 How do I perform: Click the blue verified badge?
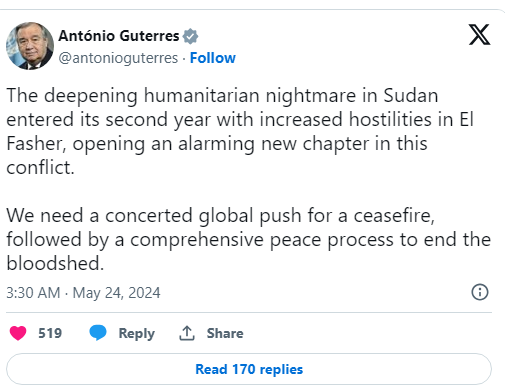[x=190, y=36]
